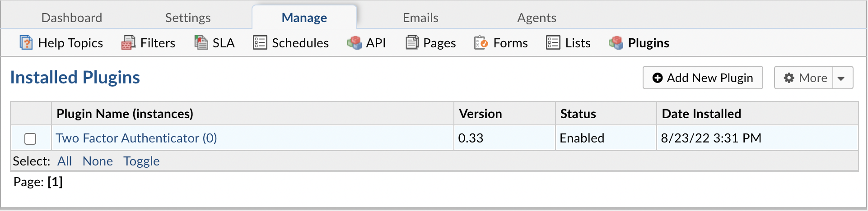Open Filters via its icon
Screen dimensions: 868x211
[128, 43]
